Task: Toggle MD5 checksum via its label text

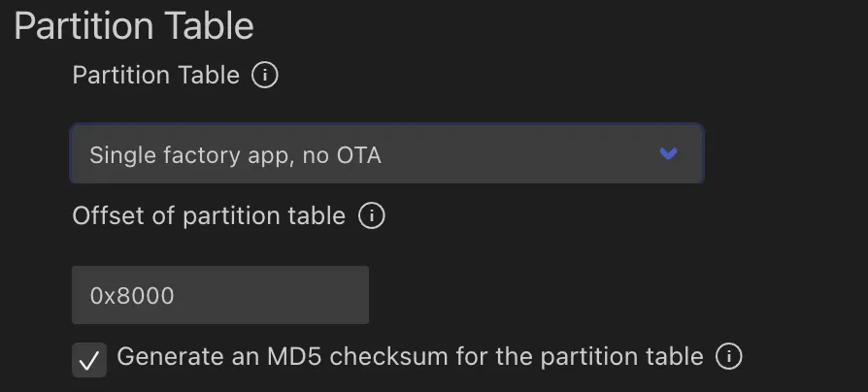Action: point(410,356)
